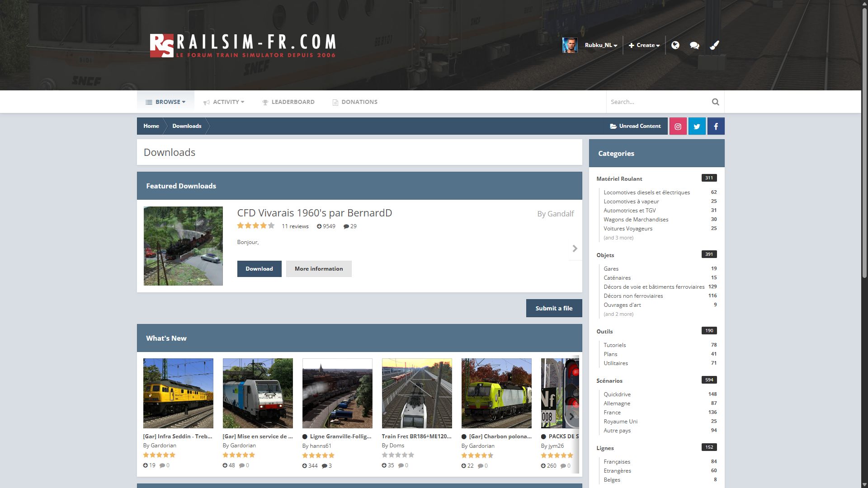This screenshot has height=488, width=868.
Task: Open the Create dropdown menu
Action: click(x=644, y=45)
